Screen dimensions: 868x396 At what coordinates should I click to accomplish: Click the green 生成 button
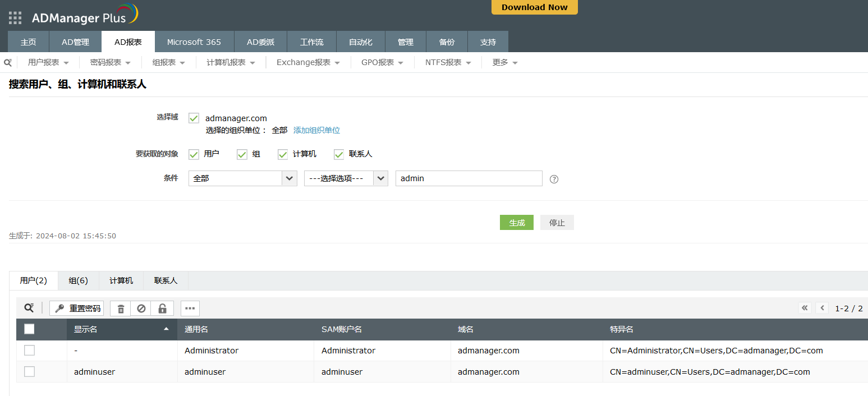point(516,223)
